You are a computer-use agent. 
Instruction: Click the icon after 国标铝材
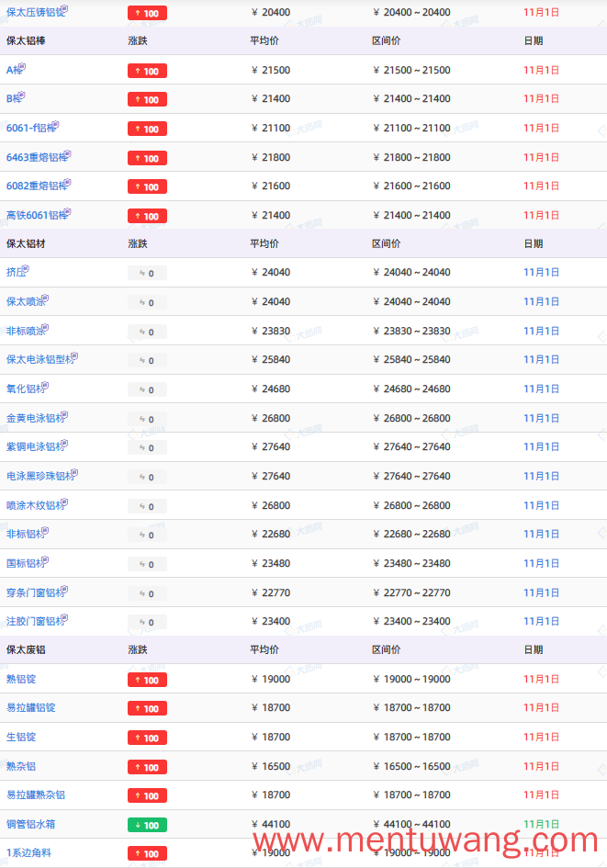[x=45, y=559]
